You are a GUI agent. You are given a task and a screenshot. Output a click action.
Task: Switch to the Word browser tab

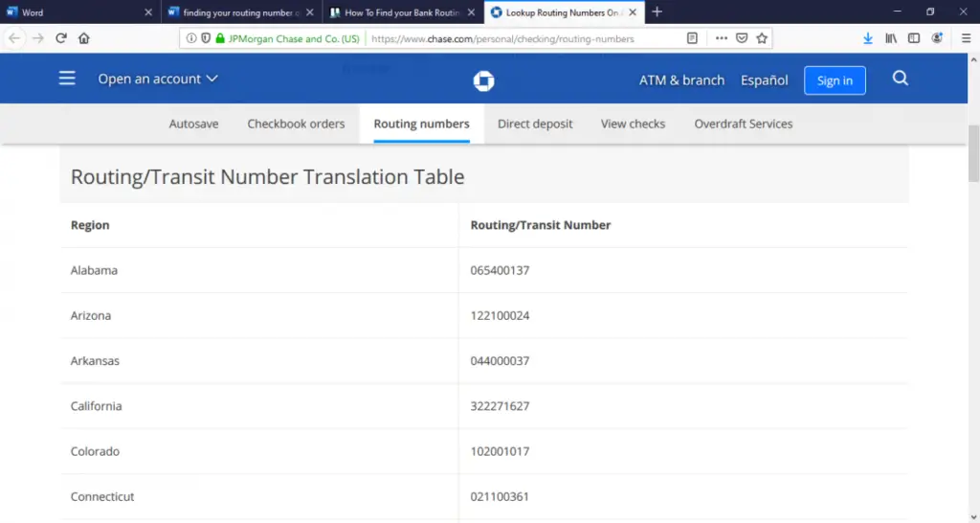80,11
